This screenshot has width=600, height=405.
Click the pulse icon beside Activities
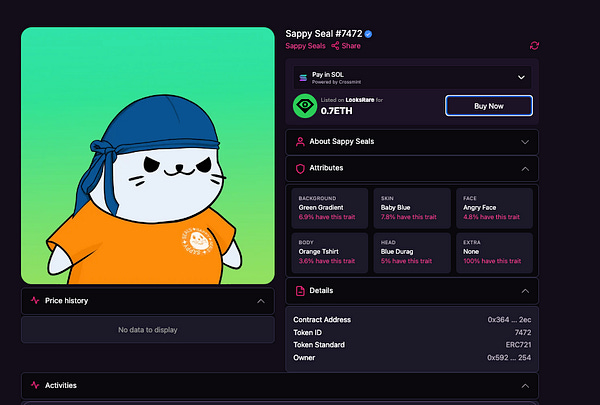click(35, 385)
